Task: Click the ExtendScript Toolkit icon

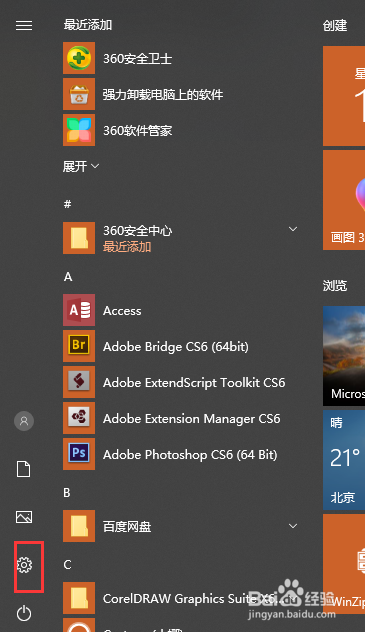Action: coord(79,382)
